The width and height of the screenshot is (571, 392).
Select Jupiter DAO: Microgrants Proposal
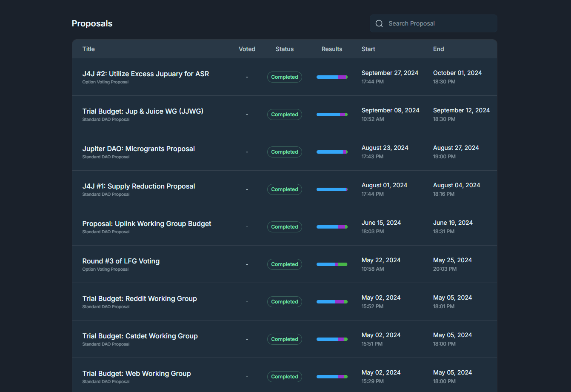click(138, 149)
